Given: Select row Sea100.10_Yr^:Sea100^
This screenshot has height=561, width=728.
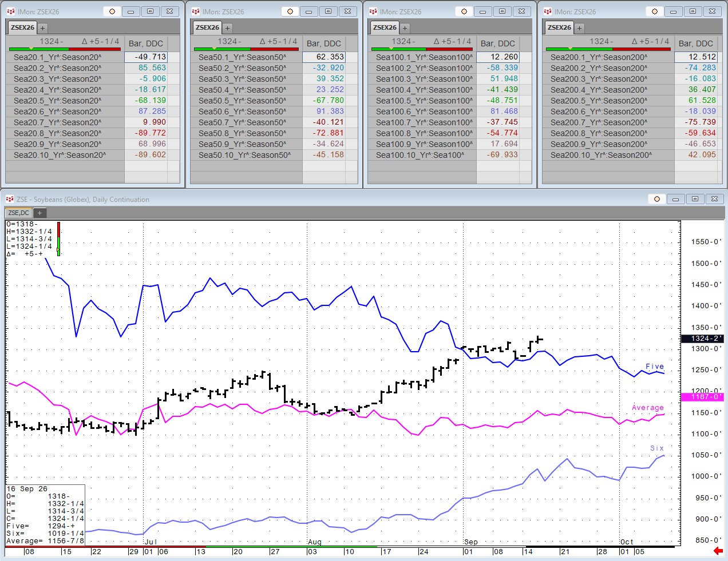Looking at the screenshot, I should [x=422, y=155].
